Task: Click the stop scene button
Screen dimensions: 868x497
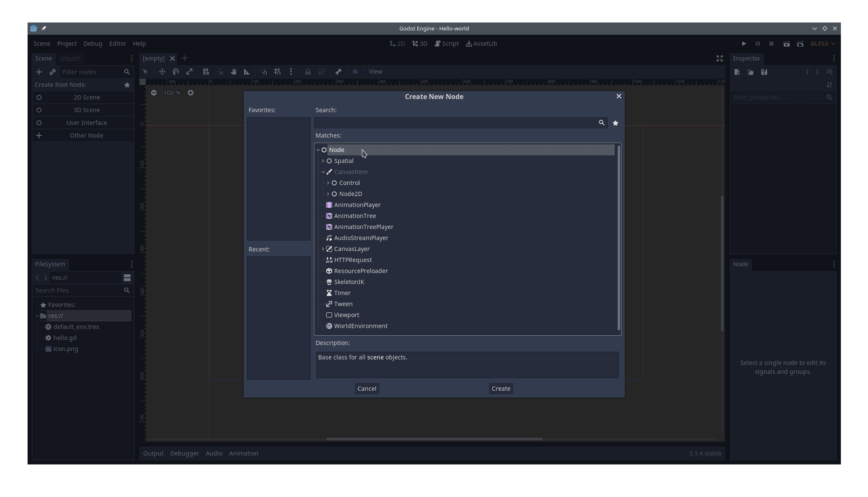Action: coord(771,43)
